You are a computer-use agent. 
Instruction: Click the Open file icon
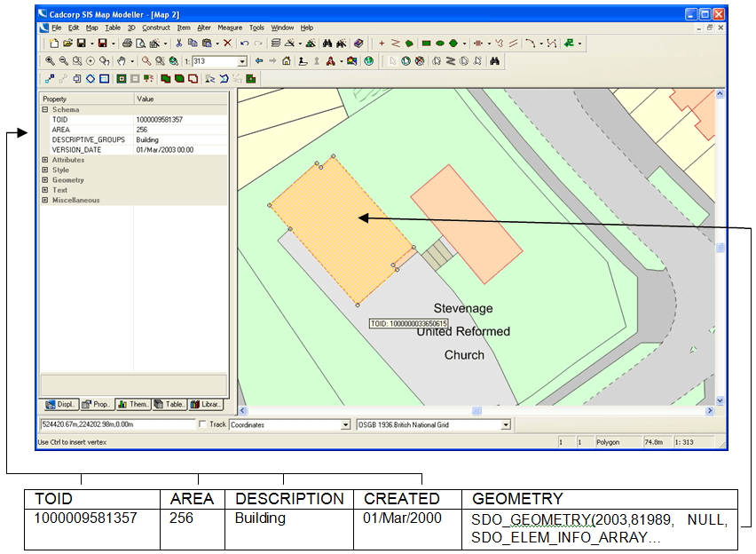68,43
